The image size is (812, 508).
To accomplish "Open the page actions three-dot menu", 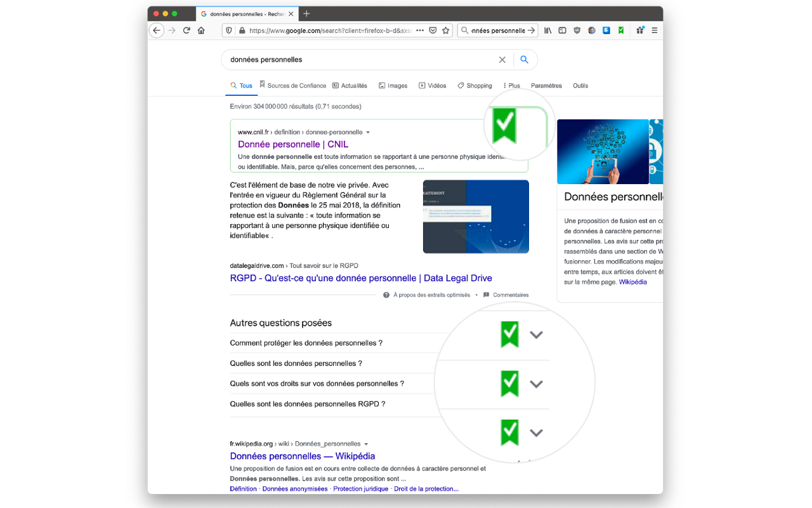I will click(x=420, y=30).
